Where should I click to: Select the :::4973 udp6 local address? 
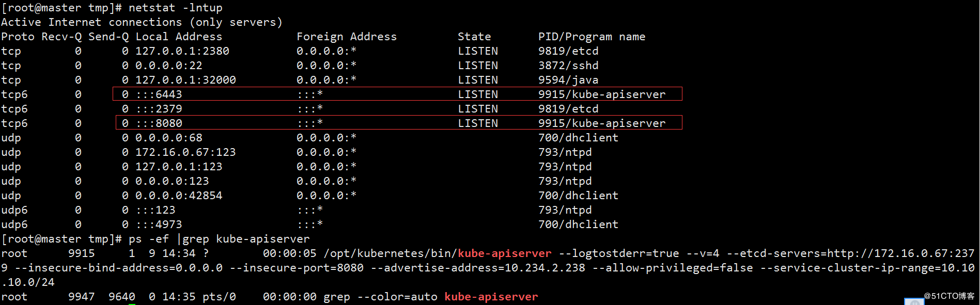pos(159,224)
